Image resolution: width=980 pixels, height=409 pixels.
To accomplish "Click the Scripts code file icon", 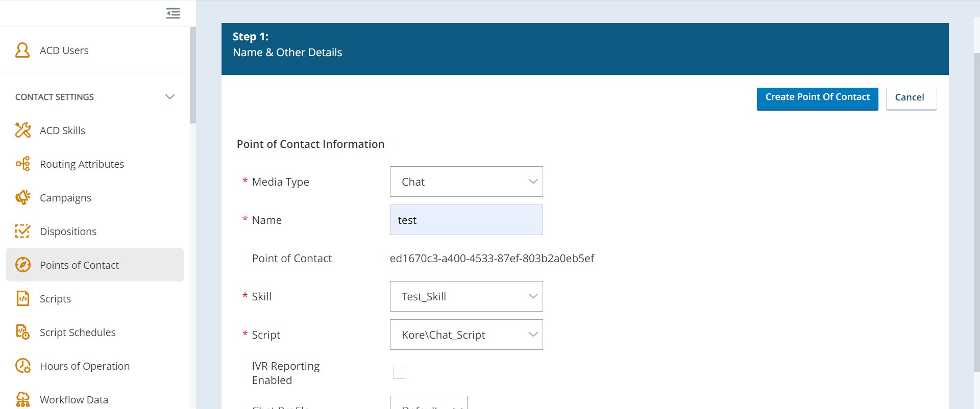I will [22, 298].
